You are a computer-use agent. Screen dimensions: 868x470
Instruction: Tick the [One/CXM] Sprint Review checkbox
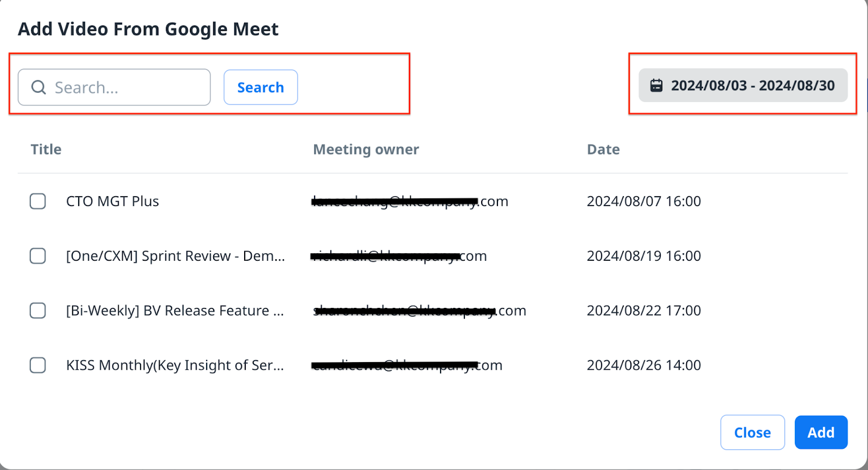37,256
